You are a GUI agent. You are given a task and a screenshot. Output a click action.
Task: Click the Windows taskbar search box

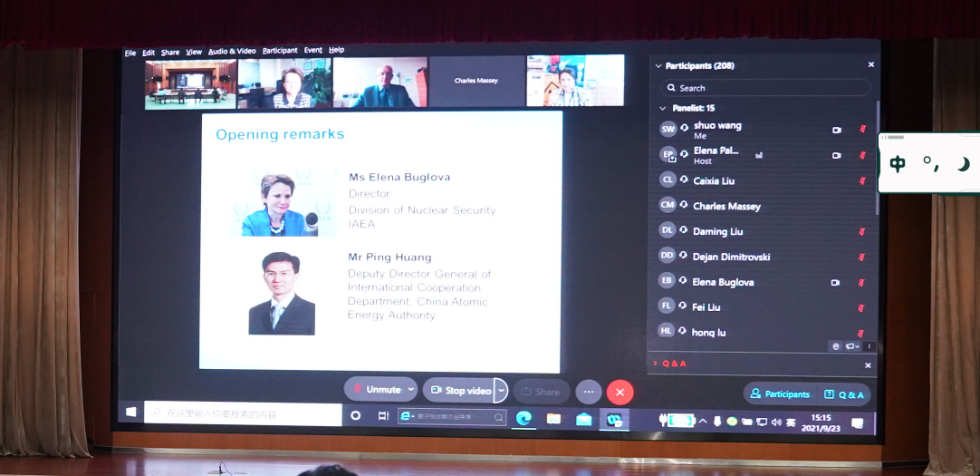[243, 414]
